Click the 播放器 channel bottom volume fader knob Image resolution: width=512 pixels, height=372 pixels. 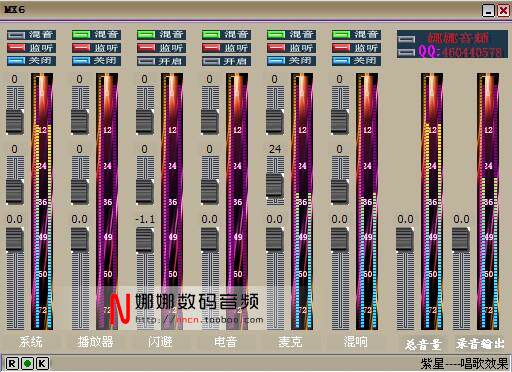[80, 239]
